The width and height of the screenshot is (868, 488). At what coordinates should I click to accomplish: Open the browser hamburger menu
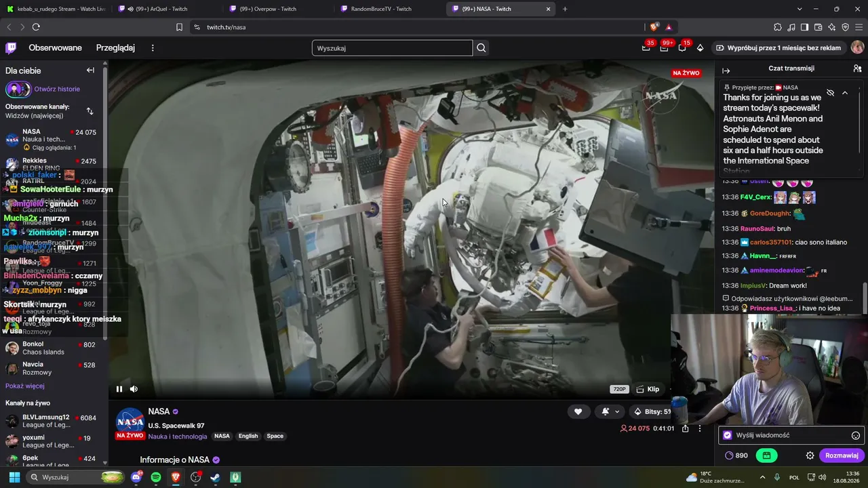tap(859, 27)
